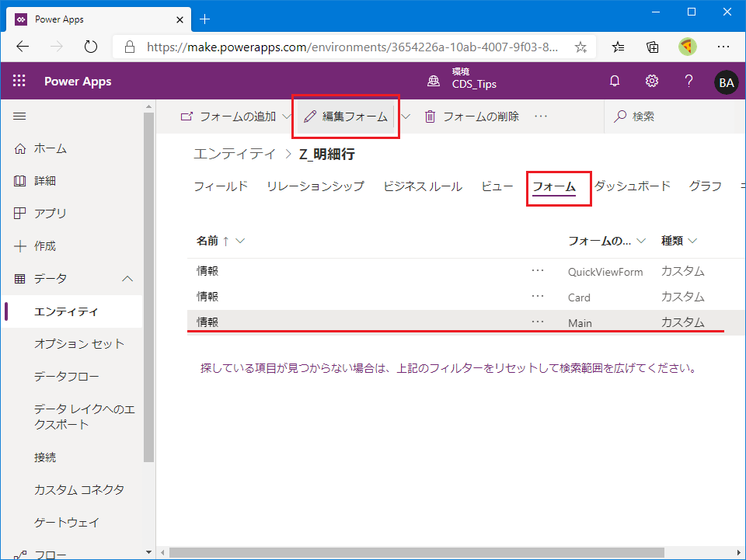
Task: Open browser settings and more ellipsis
Action: pyautogui.click(x=723, y=47)
